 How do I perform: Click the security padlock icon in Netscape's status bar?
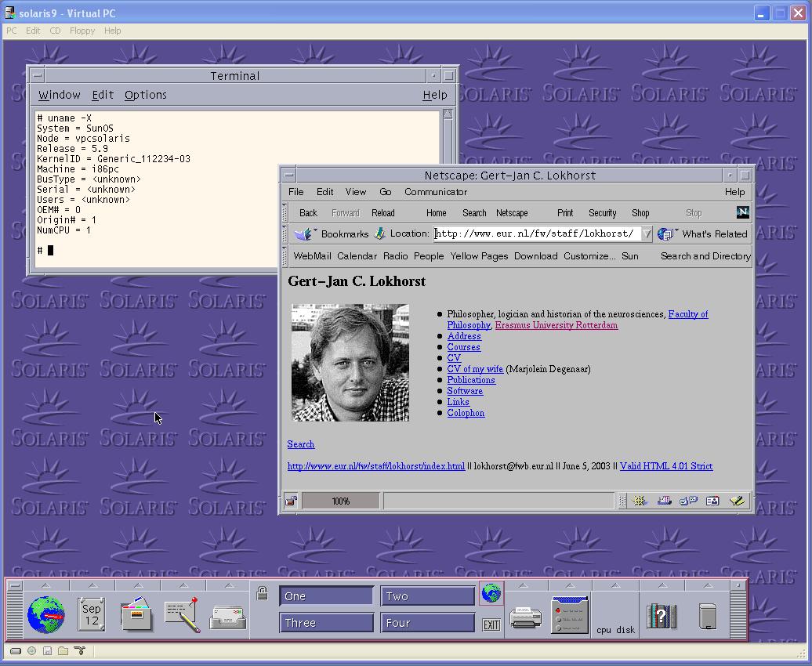tap(291, 501)
